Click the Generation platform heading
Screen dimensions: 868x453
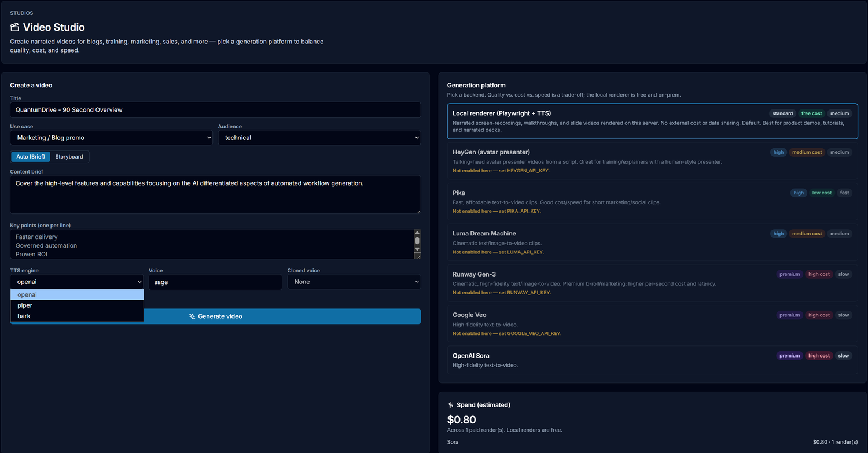(476, 86)
